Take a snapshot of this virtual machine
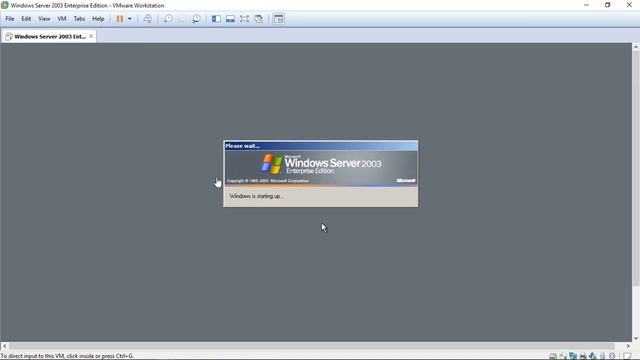This screenshot has height=360, width=640. pos(168,19)
